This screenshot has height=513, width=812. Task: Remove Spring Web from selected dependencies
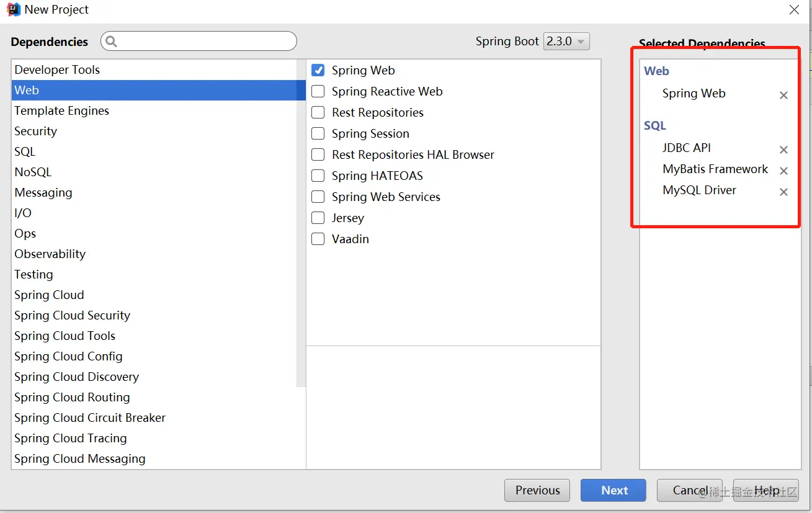coord(783,96)
